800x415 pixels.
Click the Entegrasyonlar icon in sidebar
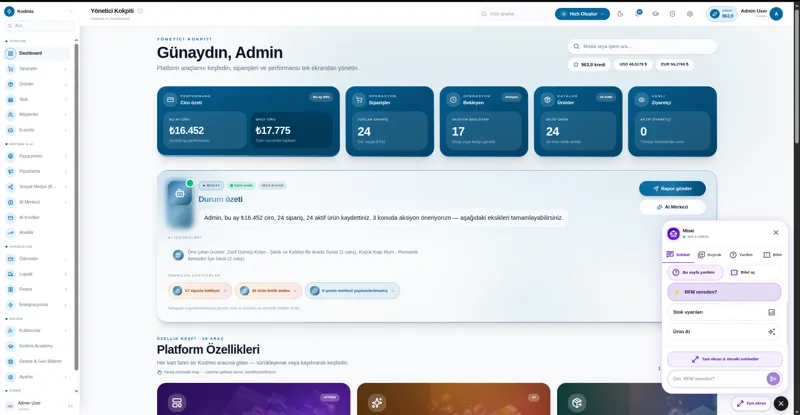pos(10,305)
